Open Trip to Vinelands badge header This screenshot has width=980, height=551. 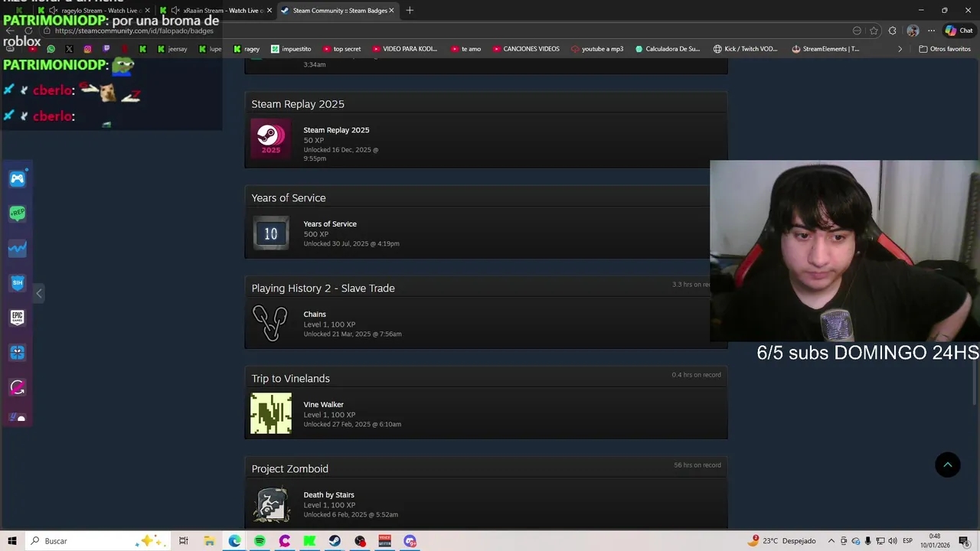click(x=486, y=378)
